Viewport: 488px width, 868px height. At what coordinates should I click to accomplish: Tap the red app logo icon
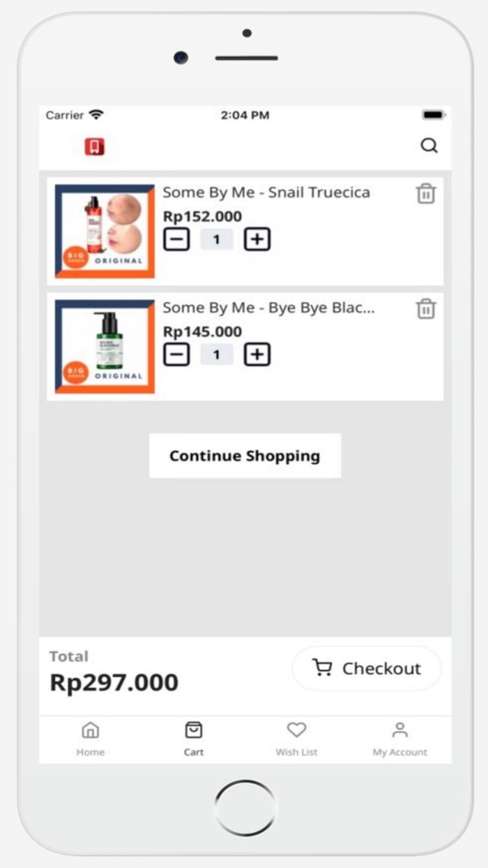tap(94, 147)
